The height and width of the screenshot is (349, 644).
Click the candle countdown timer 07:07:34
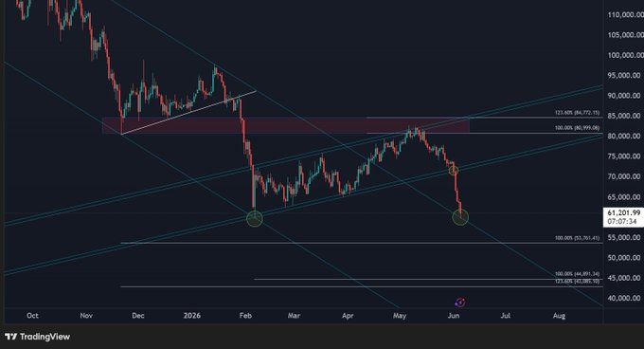point(622,222)
